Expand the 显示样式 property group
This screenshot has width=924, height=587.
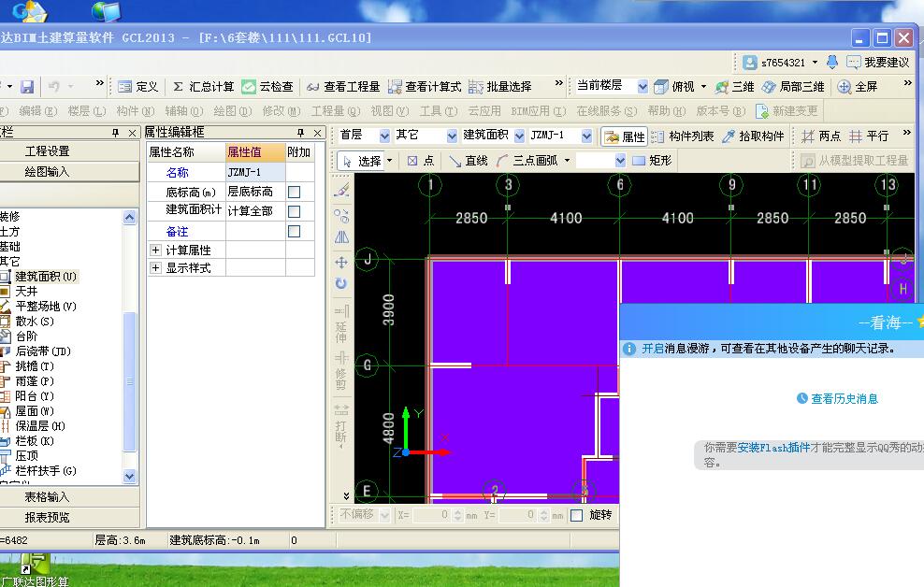pyautogui.click(x=155, y=268)
